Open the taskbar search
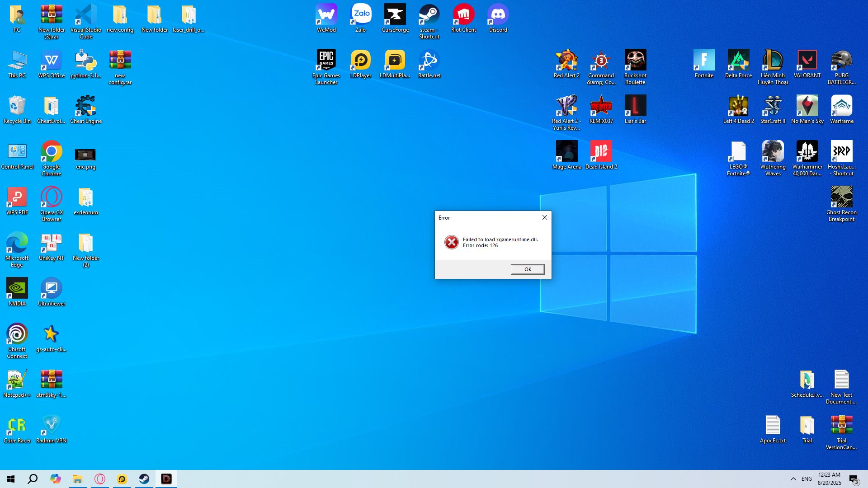The width and height of the screenshot is (868, 488). pyautogui.click(x=33, y=479)
